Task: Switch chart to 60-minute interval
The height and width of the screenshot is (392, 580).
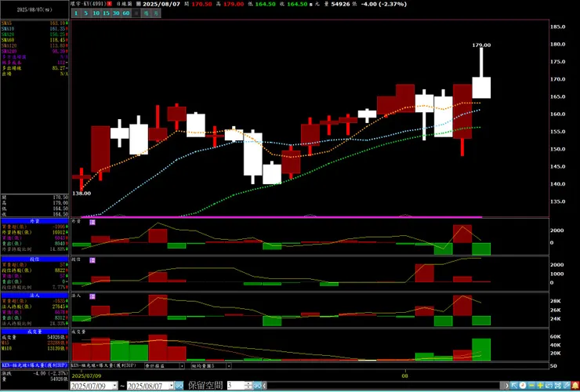Action: click(126, 13)
